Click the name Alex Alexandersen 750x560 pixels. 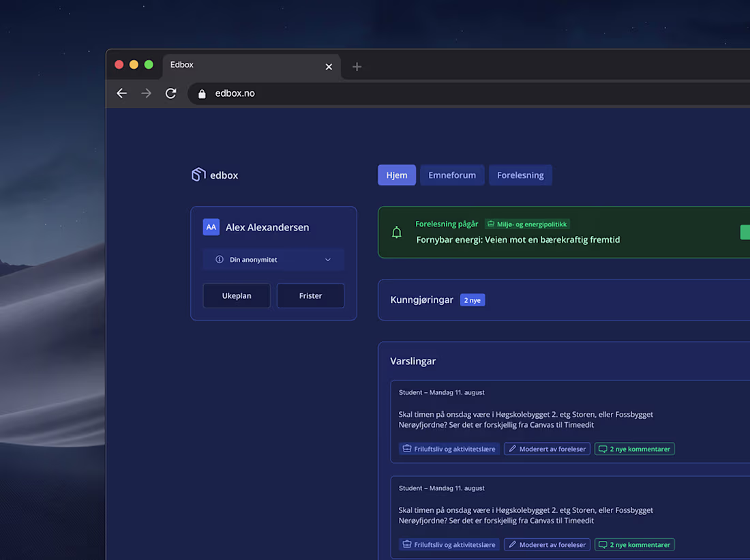(267, 227)
